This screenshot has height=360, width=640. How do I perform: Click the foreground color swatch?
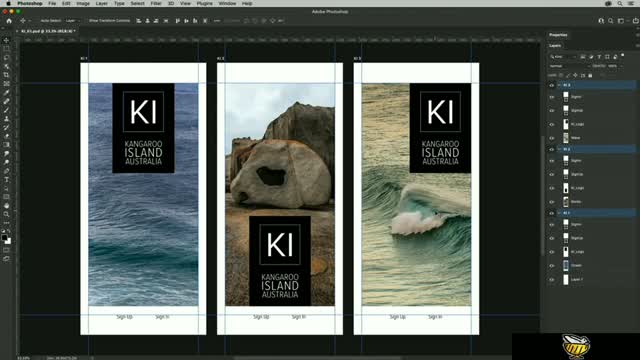pyautogui.click(x=4, y=238)
